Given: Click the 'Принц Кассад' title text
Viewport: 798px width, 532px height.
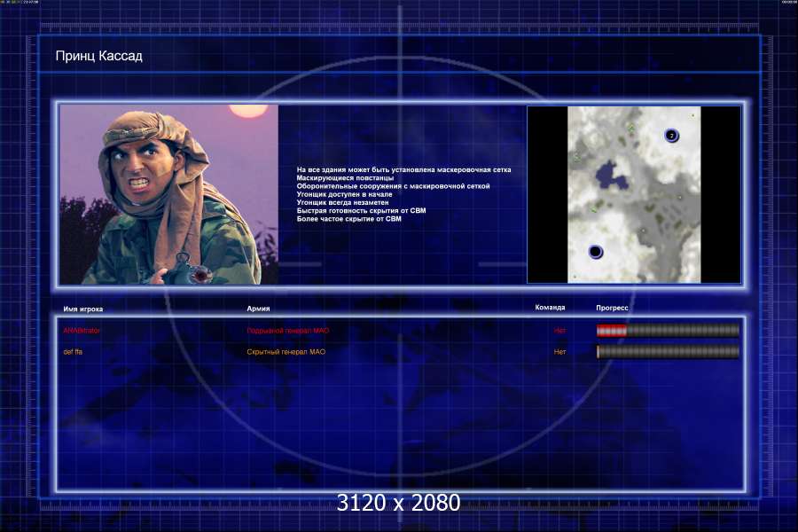Looking at the screenshot, I should click(x=98, y=56).
